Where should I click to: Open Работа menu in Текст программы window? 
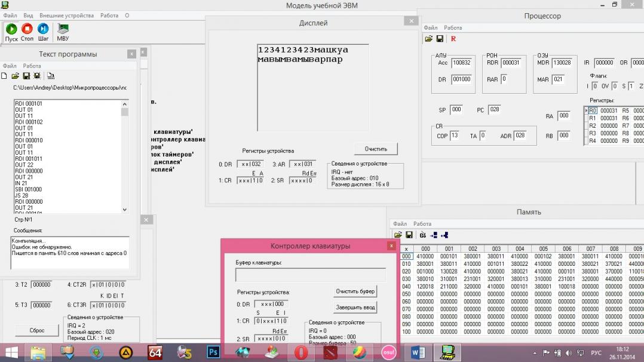click(x=32, y=66)
